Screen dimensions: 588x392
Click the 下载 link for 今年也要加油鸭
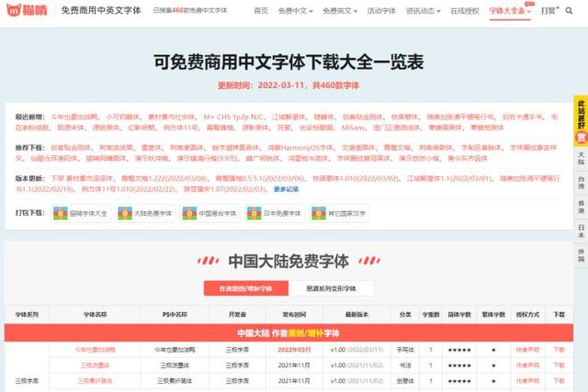click(559, 350)
